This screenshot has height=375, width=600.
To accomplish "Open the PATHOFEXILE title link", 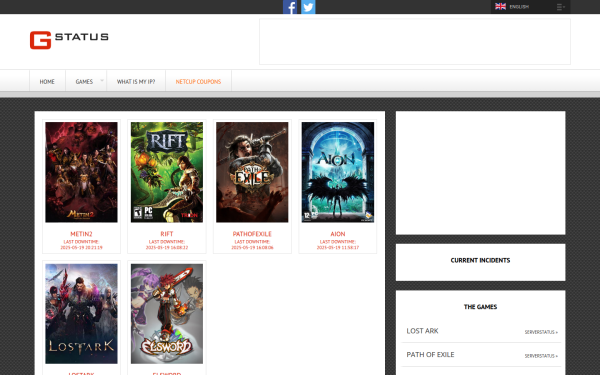I will point(252,234).
